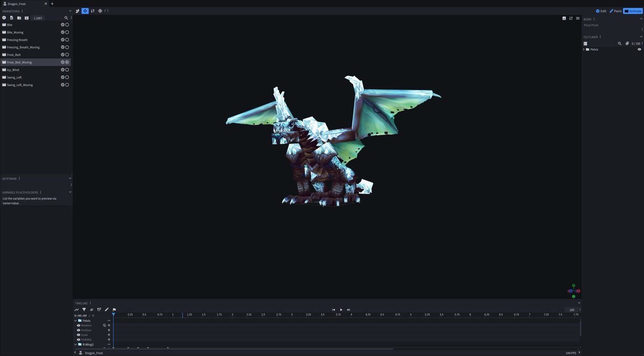
Task: Switch to Edit mode
Action: point(601,11)
